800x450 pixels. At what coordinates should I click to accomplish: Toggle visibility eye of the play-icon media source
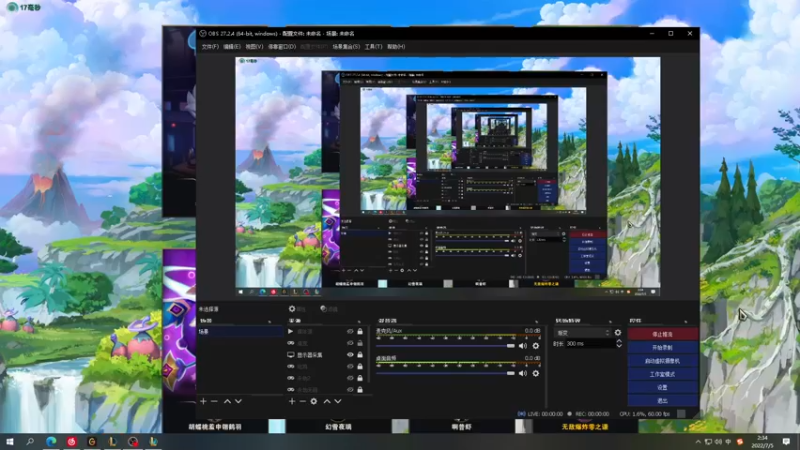coord(350,332)
